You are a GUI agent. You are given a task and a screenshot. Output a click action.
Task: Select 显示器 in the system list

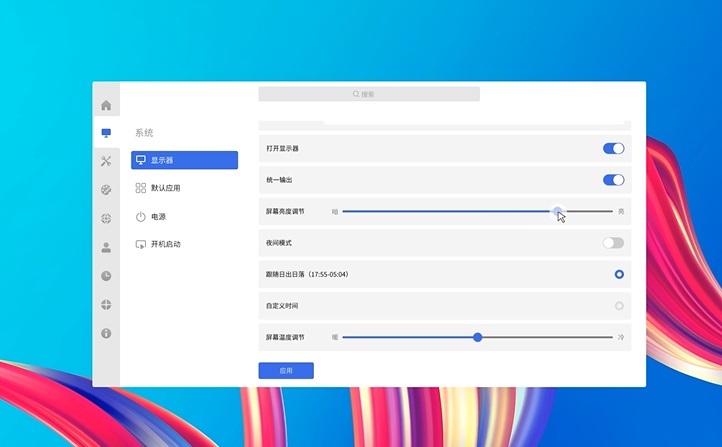tap(184, 160)
